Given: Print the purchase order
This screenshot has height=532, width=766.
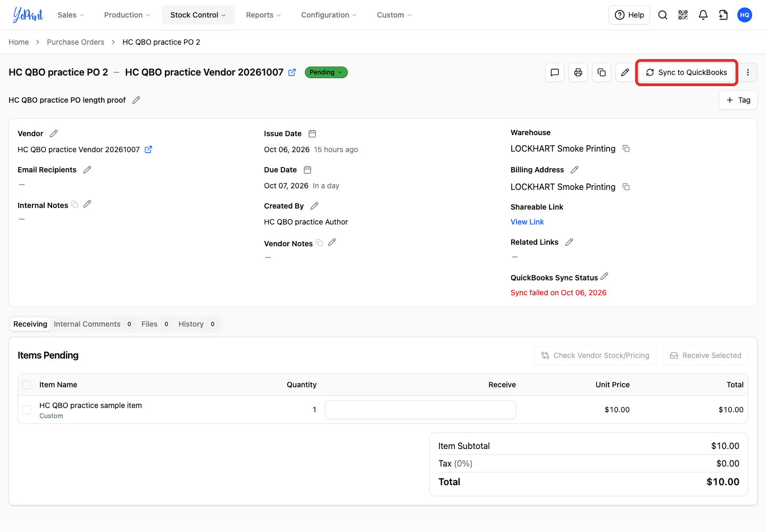Looking at the screenshot, I should [578, 72].
